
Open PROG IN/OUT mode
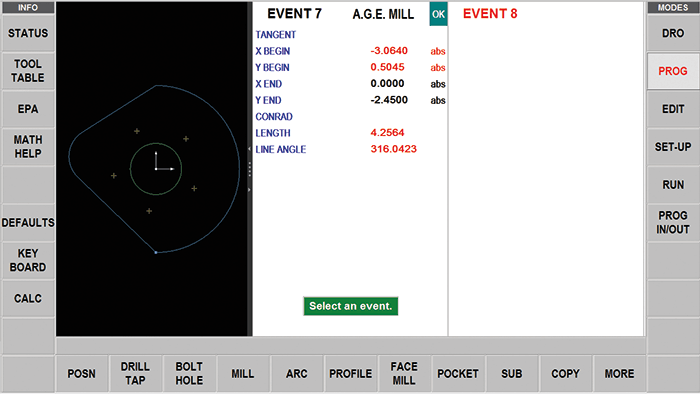673,223
